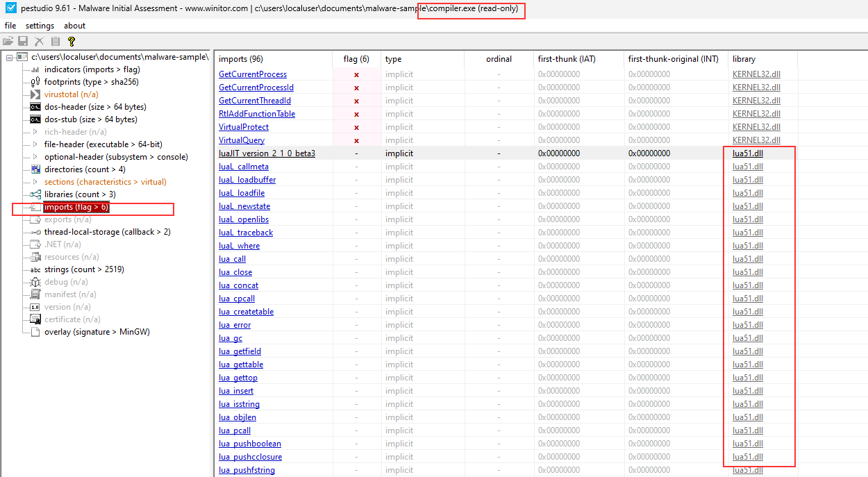Click the yellow help question mark icon
Screen dimensions: 868x477
(x=71, y=42)
